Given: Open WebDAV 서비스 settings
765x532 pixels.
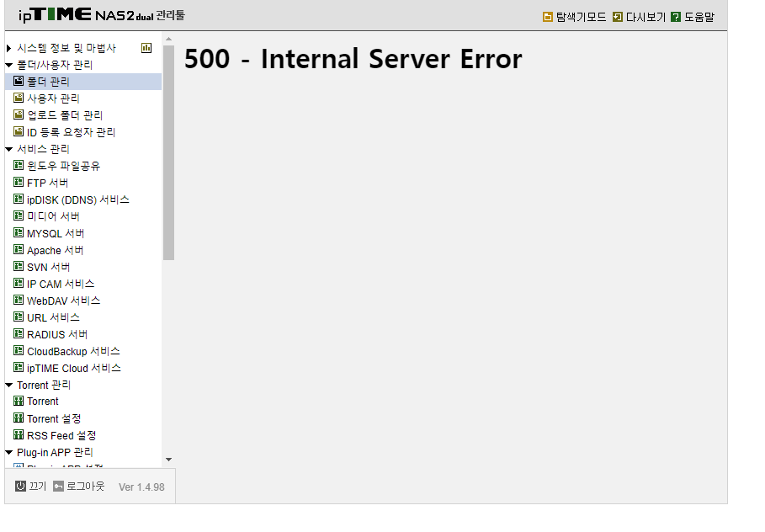Looking at the screenshot, I should (x=64, y=301).
